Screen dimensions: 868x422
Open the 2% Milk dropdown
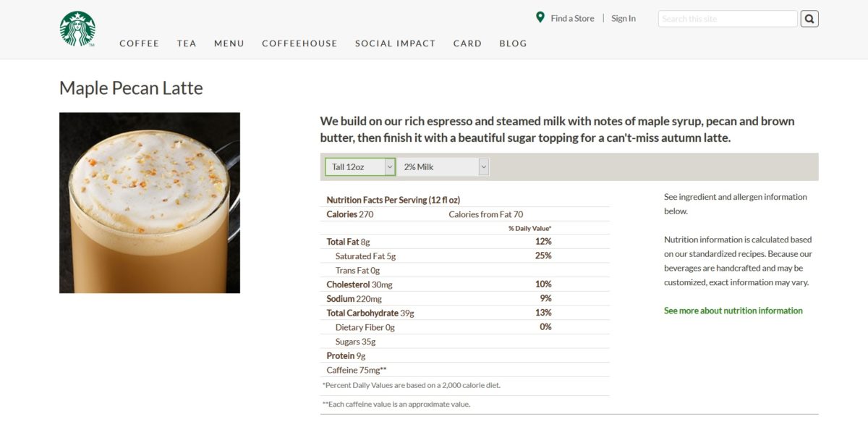coord(443,167)
